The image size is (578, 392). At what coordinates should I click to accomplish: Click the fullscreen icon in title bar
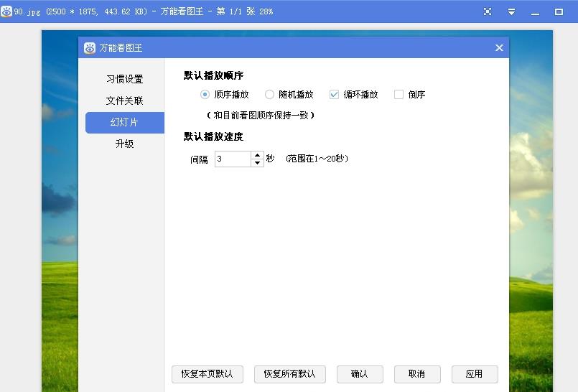click(x=488, y=11)
